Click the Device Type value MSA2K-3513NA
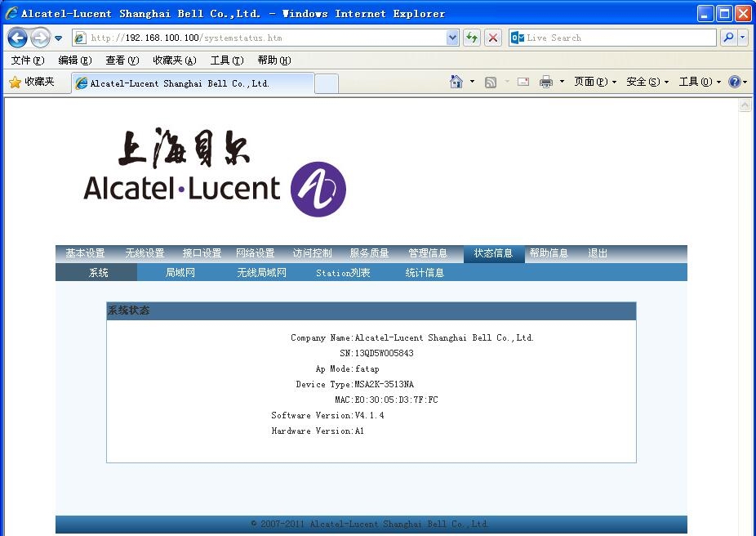The height and width of the screenshot is (536, 756). pos(385,384)
